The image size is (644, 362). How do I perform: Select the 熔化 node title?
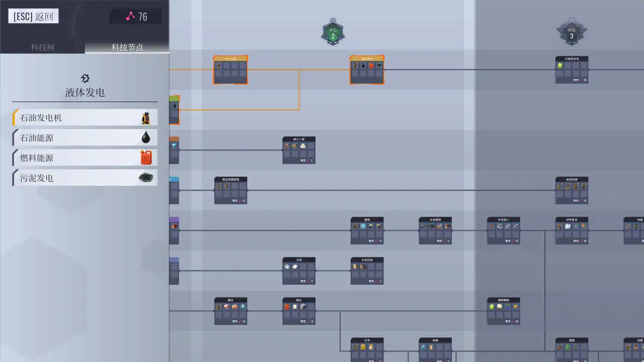pyautogui.click(x=299, y=300)
